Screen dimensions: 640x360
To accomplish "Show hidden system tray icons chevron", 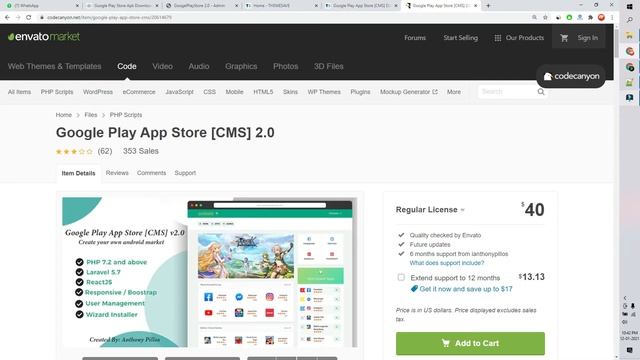I will [x=625, y=298].
